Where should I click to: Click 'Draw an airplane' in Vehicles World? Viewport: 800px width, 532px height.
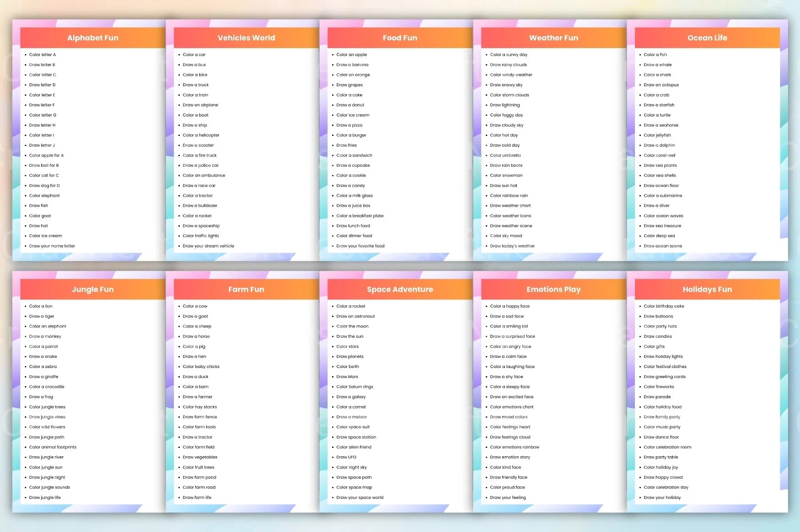coord(200,105)
